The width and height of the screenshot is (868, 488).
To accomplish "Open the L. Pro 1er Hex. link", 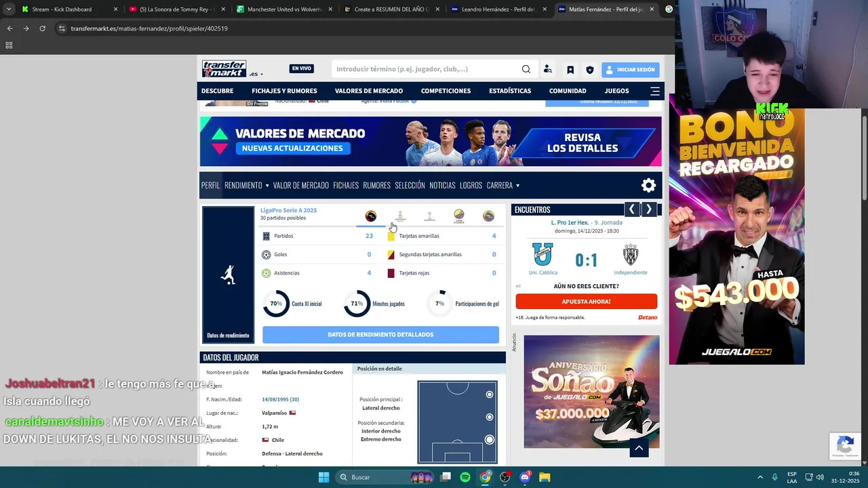I will coord(570,222).
